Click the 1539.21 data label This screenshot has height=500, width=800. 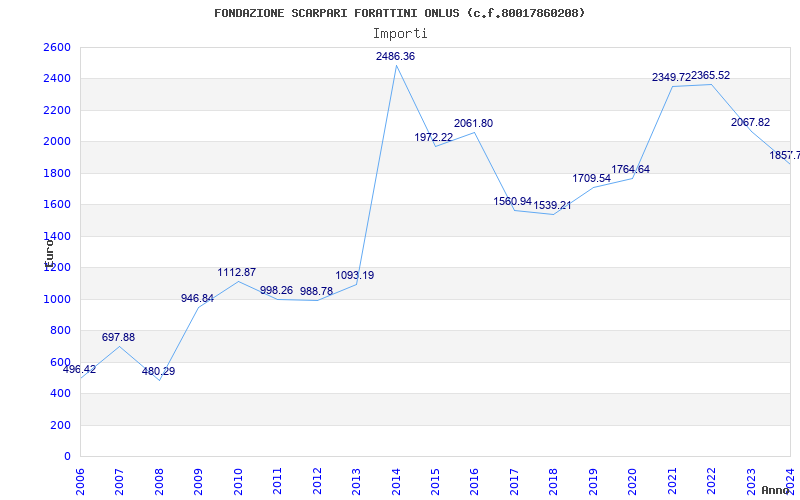click(x=553, y=206)
